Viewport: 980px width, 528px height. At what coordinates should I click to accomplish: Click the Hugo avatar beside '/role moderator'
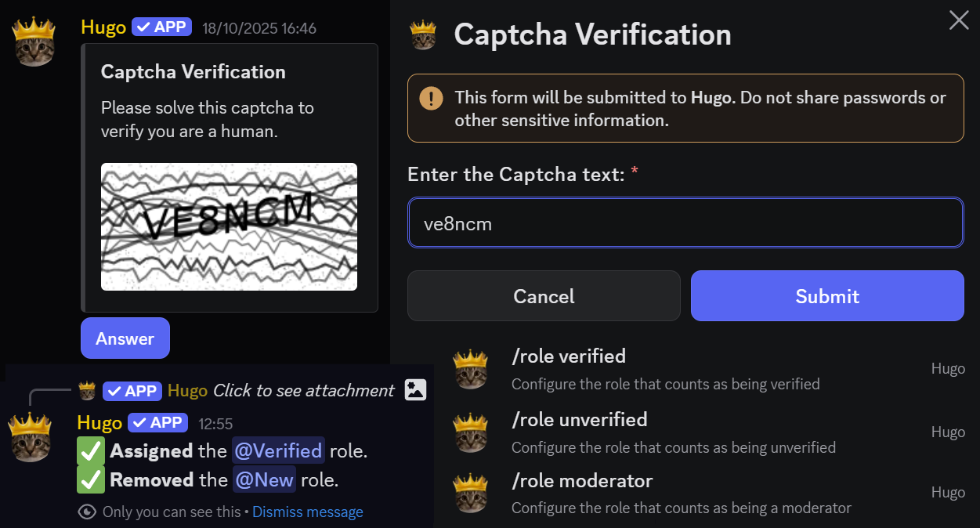click(x=471, y=492)
